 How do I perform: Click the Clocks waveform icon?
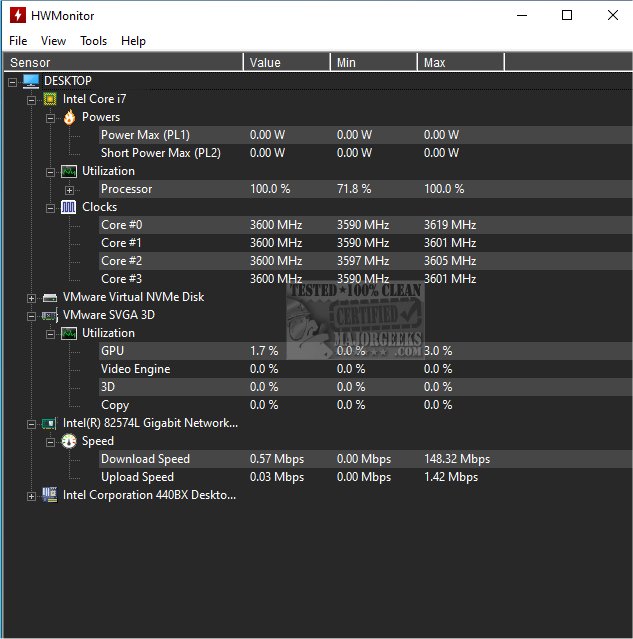[68, 207]
